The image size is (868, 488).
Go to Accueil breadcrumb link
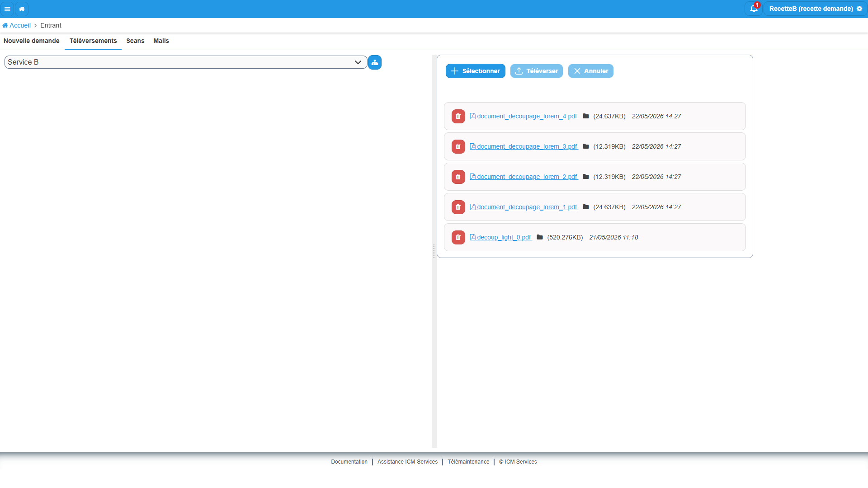click(17, 25)
